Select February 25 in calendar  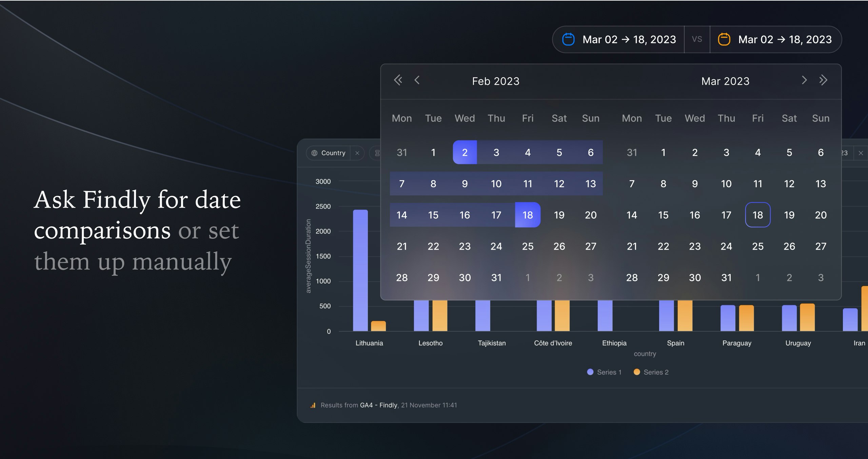(x=528, y=246)
